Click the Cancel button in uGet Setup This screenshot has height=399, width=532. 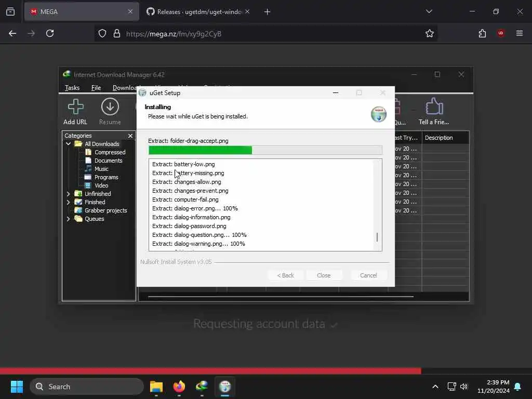tap(368, 275)
